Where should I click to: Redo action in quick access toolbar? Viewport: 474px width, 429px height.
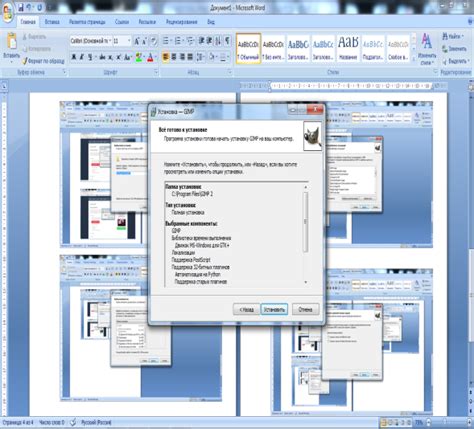39,7
